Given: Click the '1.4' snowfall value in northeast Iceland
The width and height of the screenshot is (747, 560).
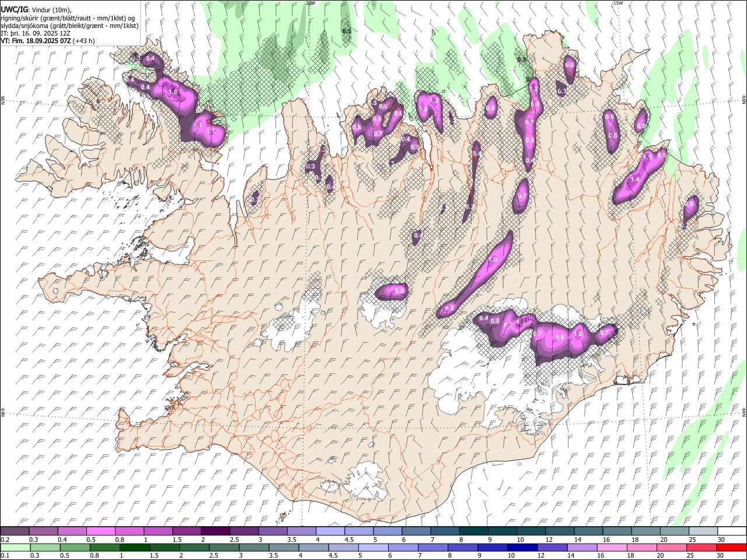Looking at the screenshot, I should click(636, 180).
